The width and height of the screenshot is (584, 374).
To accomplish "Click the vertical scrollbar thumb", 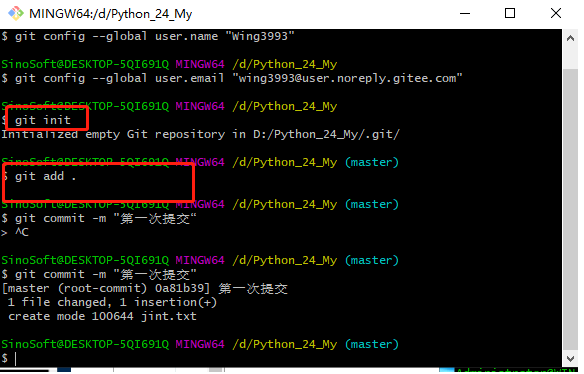I will [570, 209].
